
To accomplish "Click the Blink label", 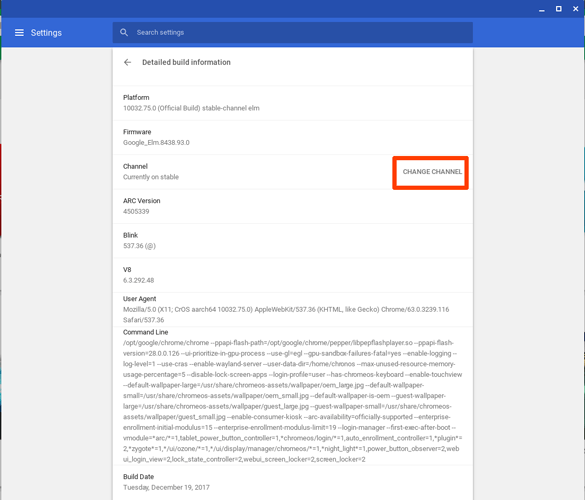I will [131, 235].
